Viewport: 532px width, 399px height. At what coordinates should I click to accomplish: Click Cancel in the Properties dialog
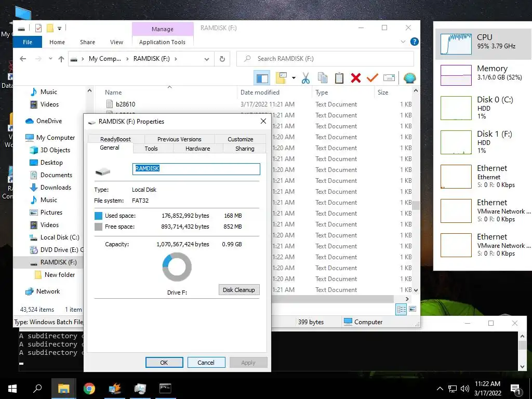pyautogui.click(x=206, y=362)
